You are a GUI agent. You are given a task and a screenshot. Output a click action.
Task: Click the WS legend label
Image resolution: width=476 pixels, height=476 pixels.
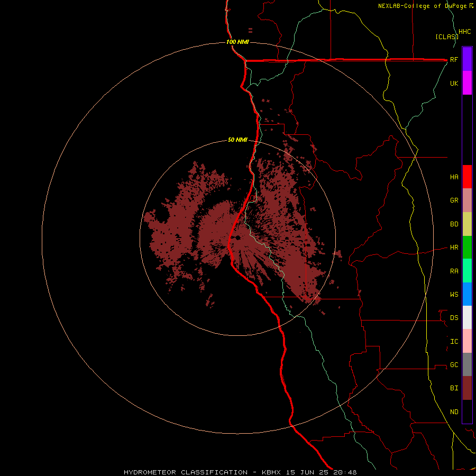[454, 294]
